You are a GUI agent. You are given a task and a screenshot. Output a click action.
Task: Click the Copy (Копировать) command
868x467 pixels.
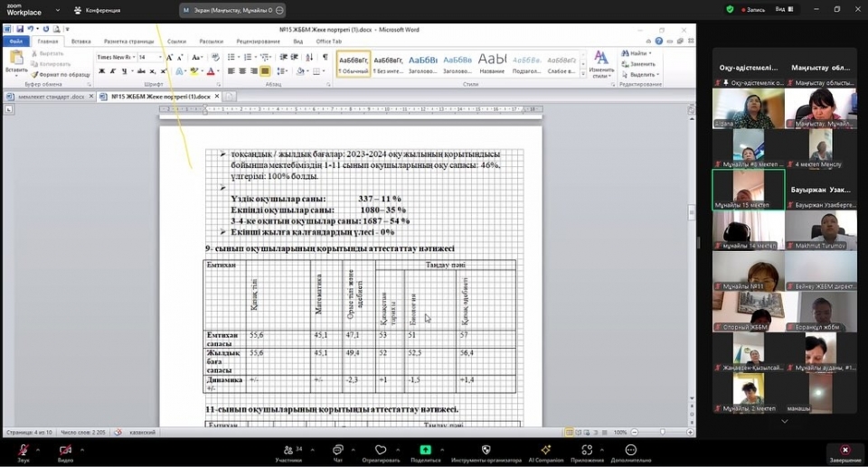click(51, 63)
